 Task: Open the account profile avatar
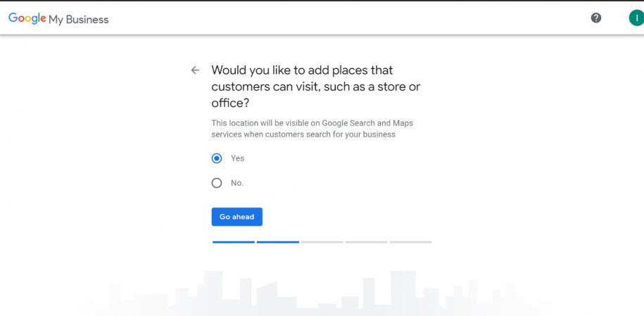click(636, 18)
